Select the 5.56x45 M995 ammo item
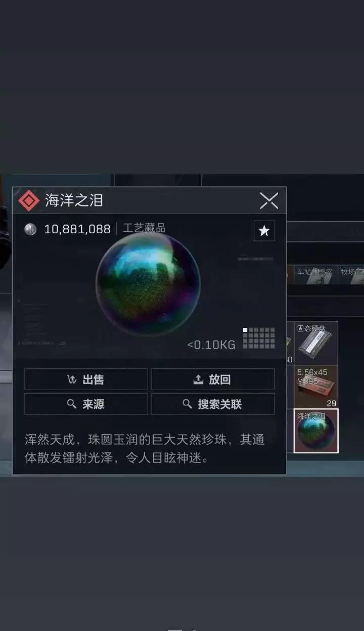The width and height of the screenshot is (364, 631). [316, 387]
